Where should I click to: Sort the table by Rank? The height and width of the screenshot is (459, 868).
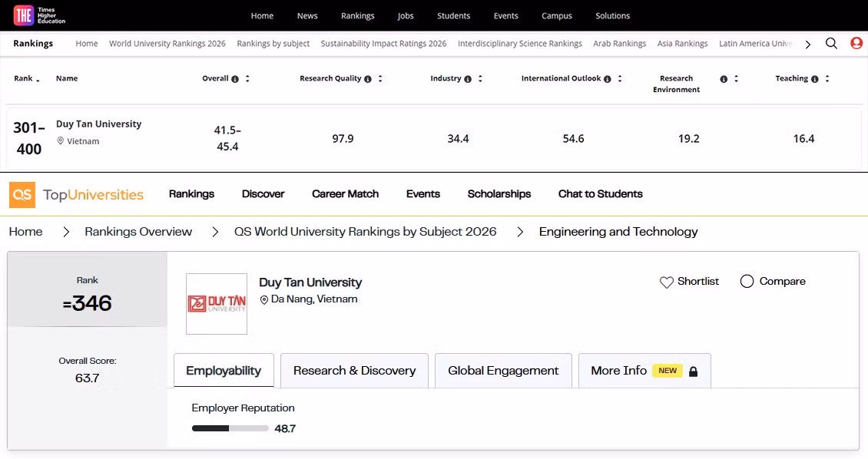pos(38,80)
